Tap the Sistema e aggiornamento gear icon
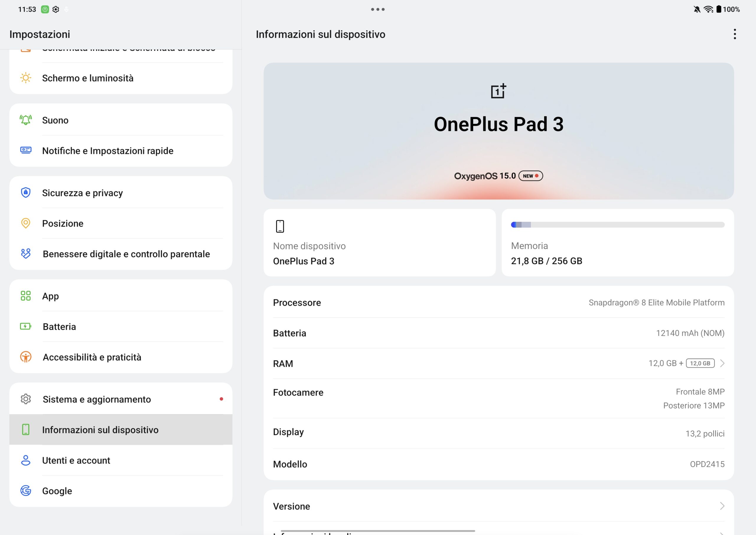The width and height of the screenshot is (756, 535). [x=26, y=399]
